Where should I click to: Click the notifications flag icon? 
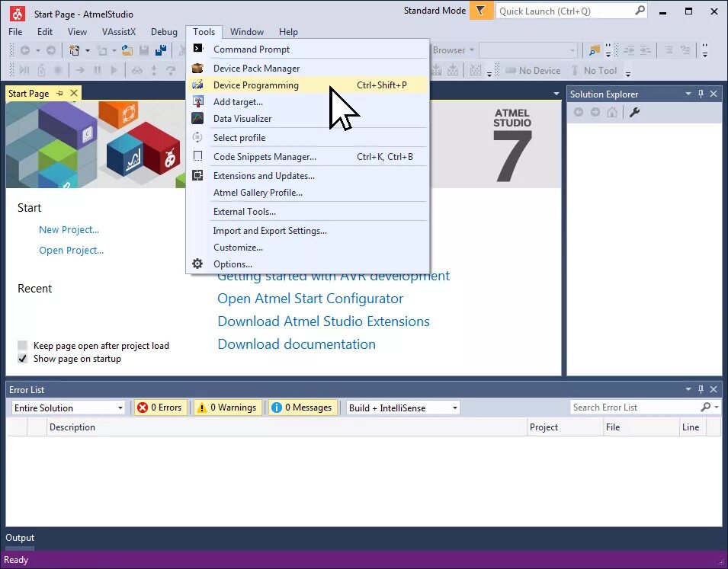tap(481, 11)
